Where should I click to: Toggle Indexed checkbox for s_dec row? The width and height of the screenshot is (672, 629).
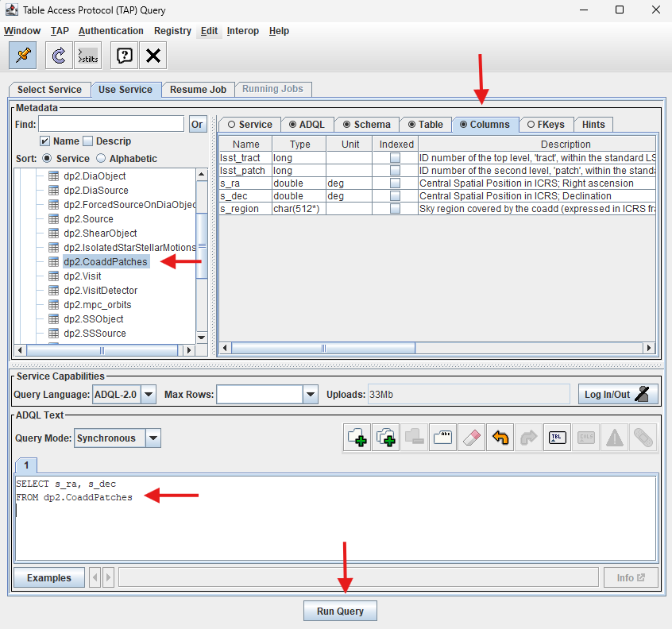[395, 196]
